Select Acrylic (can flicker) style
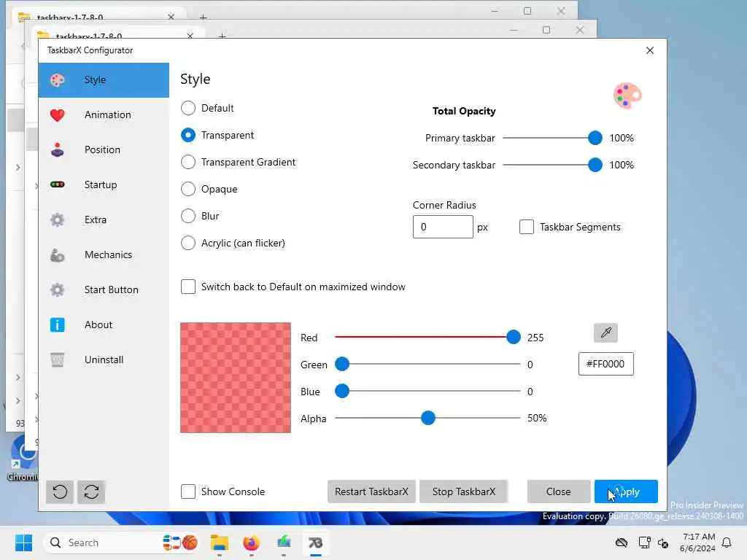Viewport: 747px width, 560px height. click(188, 243)
